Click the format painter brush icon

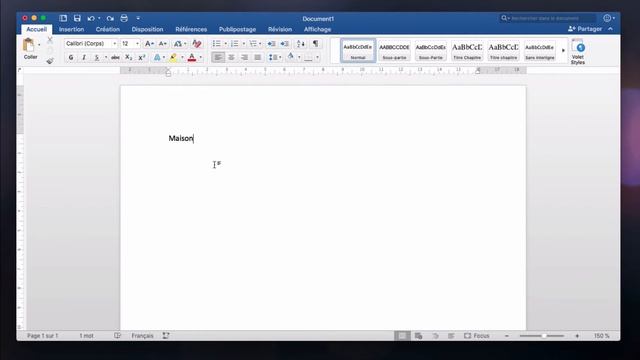[x=50, y=61]
